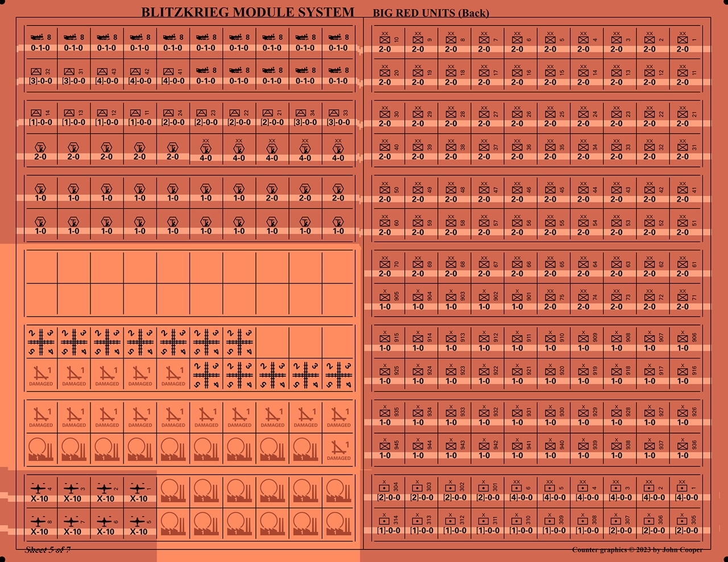Pick the X-10 aircraft counter numbered 8
Image resolution: width=728 pixels, height=562 pixels.
(40, 525)
